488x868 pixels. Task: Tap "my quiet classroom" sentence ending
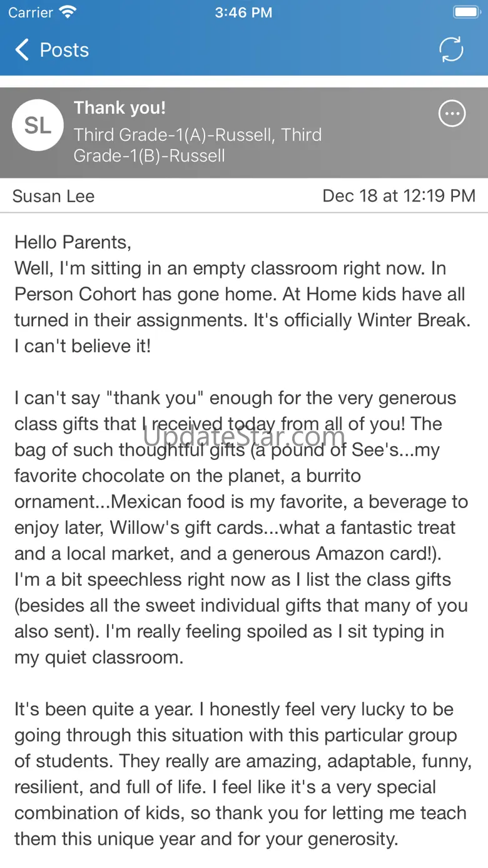pyautogui.click(x=99, y=657)
